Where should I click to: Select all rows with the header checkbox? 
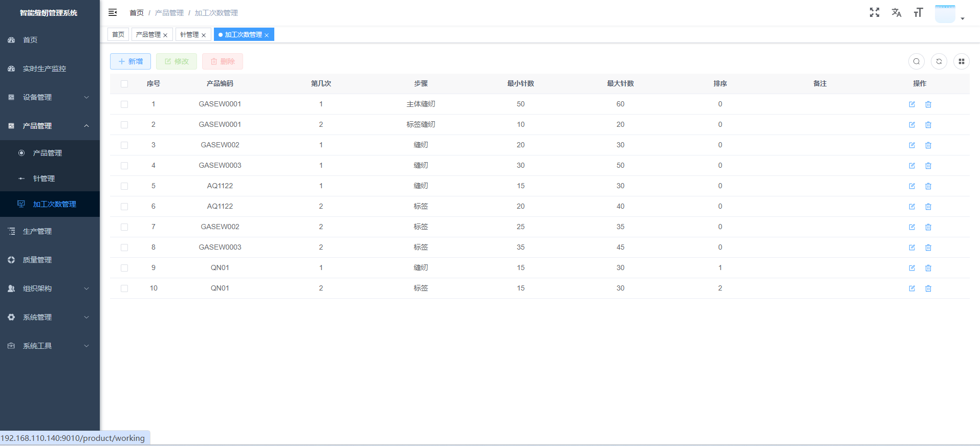pyautogui.click(x=124, y=84)
